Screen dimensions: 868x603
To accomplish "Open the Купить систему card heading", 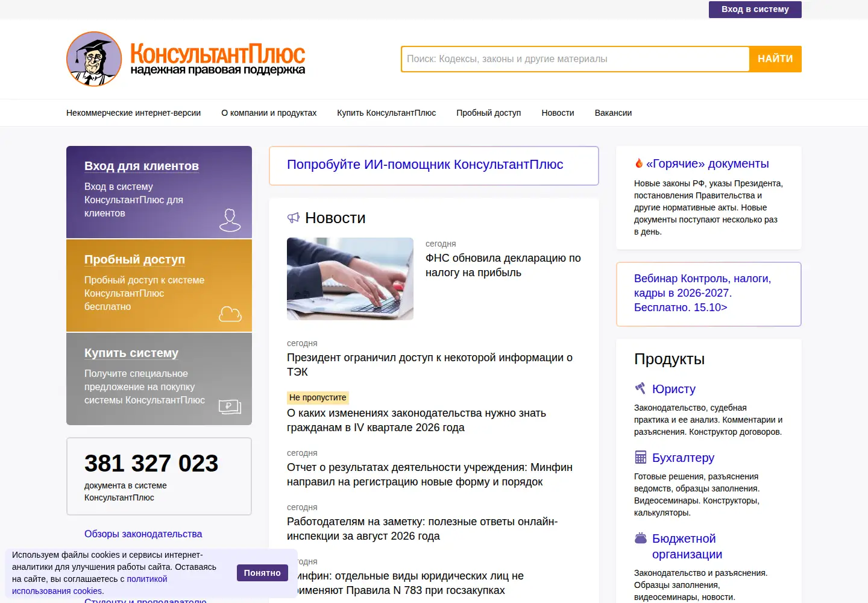I will pyautogui.click(x=131, y=353).
